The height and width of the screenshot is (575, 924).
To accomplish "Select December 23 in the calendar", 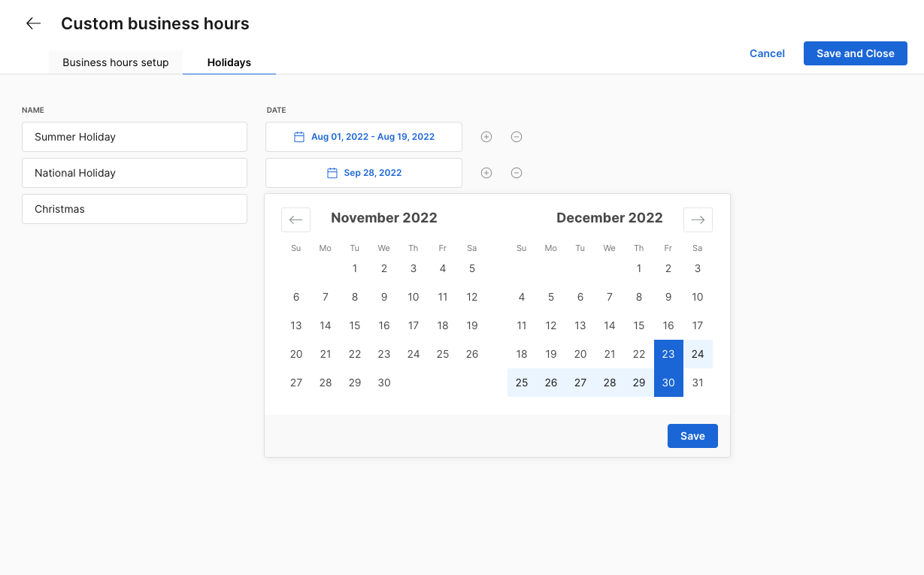I will point(668,354).
